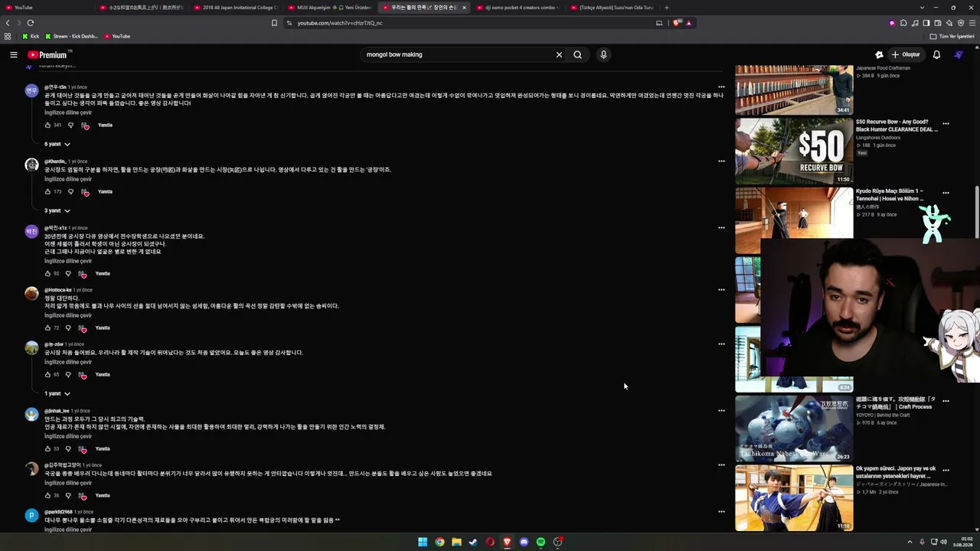Screen dimensions: 980x551
Task: Open the browser apps grid icon
Action: (8, 36)
